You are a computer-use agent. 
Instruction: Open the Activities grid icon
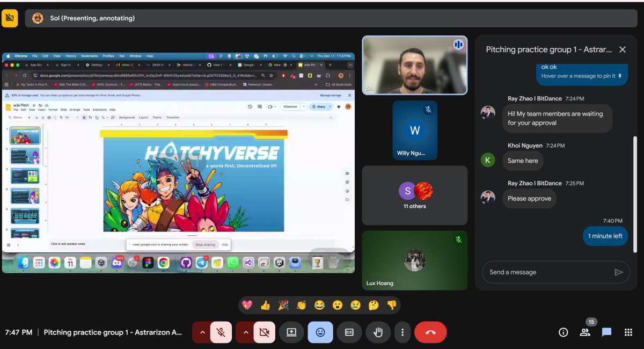[x=628, y=332]
